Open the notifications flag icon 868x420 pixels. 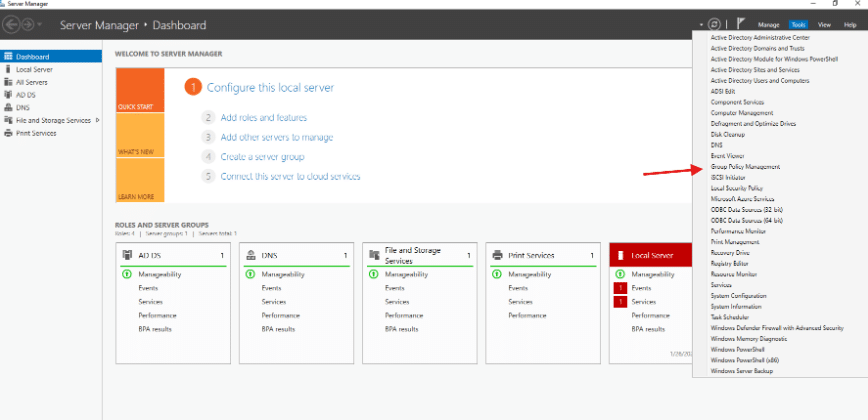tap(741, 24)
